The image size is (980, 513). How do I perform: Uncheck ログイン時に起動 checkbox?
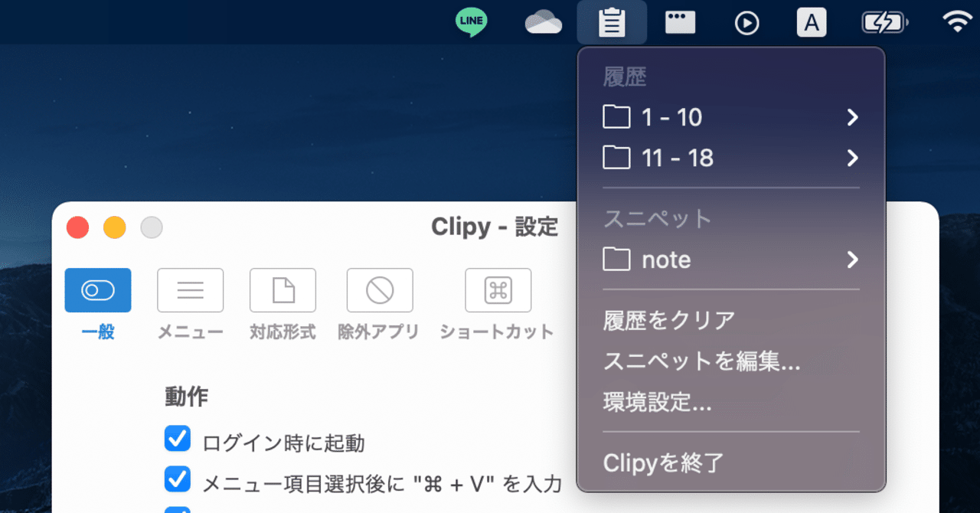178,439
